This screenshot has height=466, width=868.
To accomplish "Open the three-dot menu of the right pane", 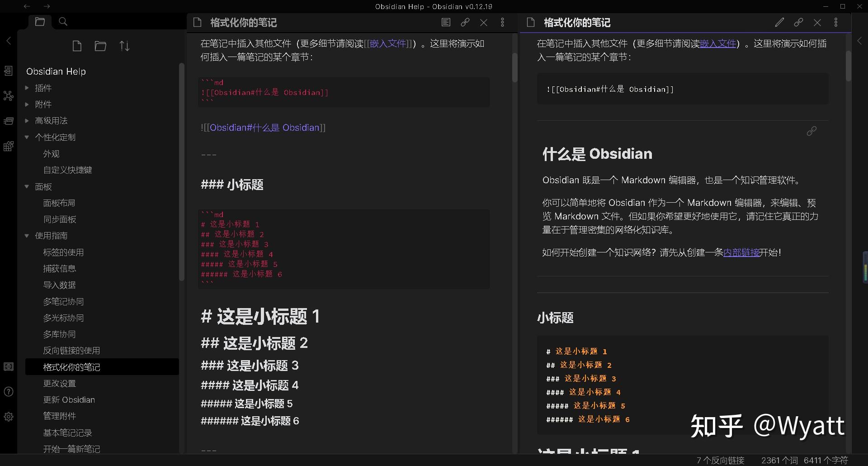I will [x=836, y=22].
